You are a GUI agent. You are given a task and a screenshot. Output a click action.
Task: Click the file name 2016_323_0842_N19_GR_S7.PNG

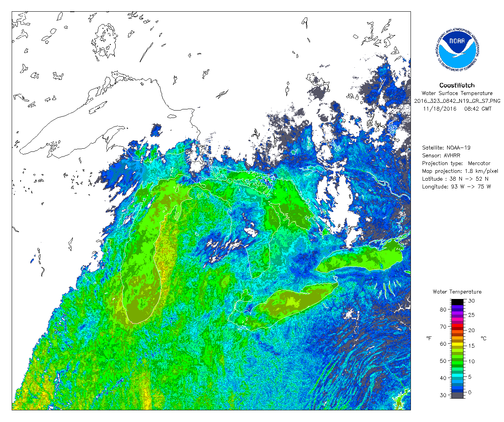(457, 101)
